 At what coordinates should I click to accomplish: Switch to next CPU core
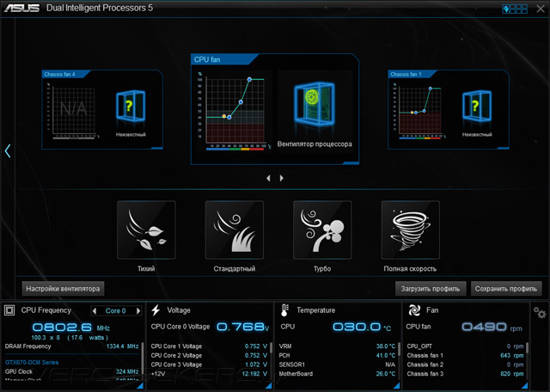tap(138, 310)
